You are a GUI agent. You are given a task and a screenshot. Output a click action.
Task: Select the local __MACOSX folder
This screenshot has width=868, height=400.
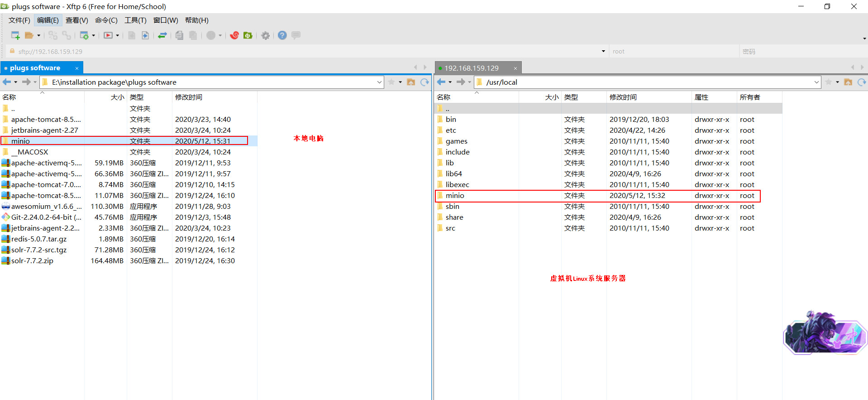[129, 152]
